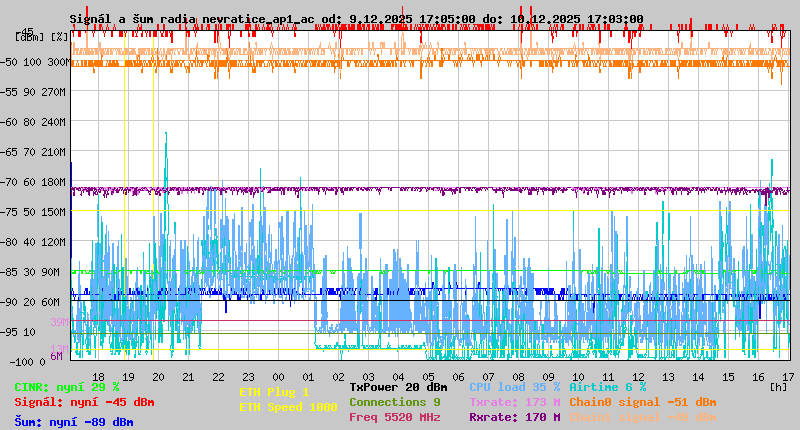Click the '02' hour tick on the x-axis

(x=338, y=377)
